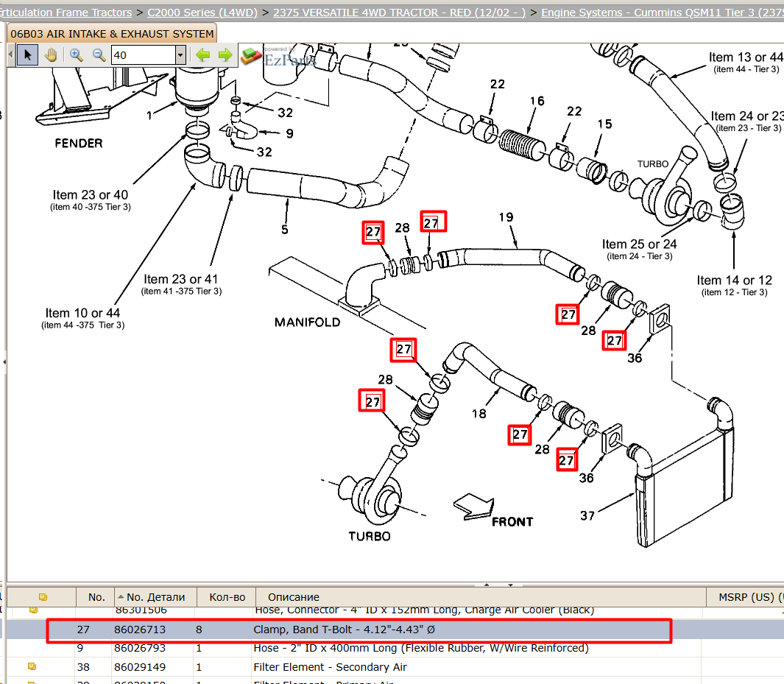Image resolution: width=784 pixels, height=684 pixels.
Task: Click the 'Item 25 or 24' diagram label
Action: pyautogui.click(x=639, y=244)
